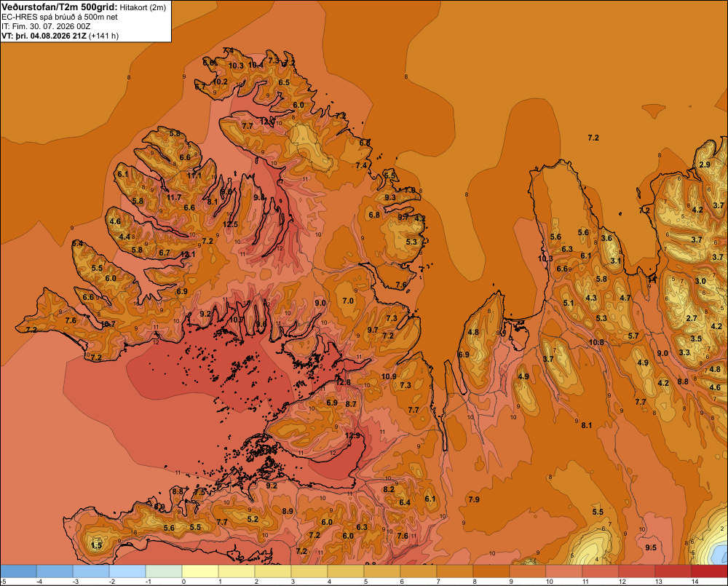Select the temperature reading 7.9

pyautogui.click(x=474, y=499)
